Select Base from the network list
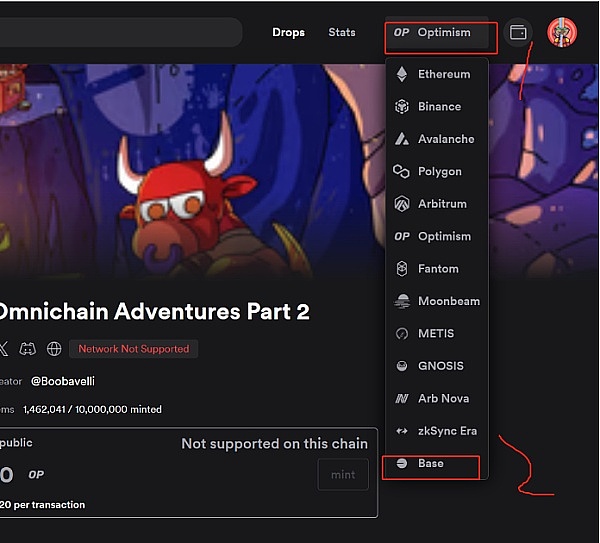The height and width of the screenshot is (543, 600). (x=437, y=464)
